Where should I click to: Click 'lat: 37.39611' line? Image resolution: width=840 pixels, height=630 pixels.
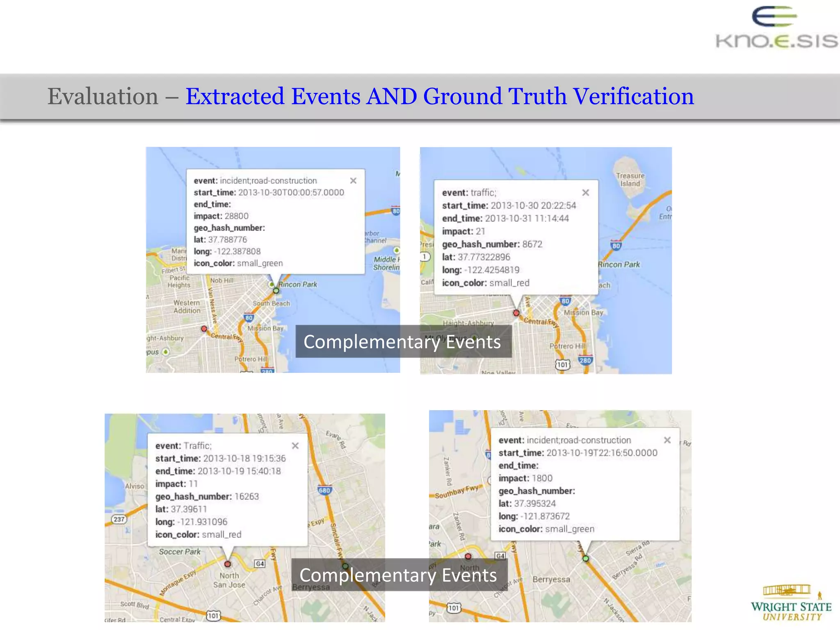pyautogui.click(x=181, y=509)
